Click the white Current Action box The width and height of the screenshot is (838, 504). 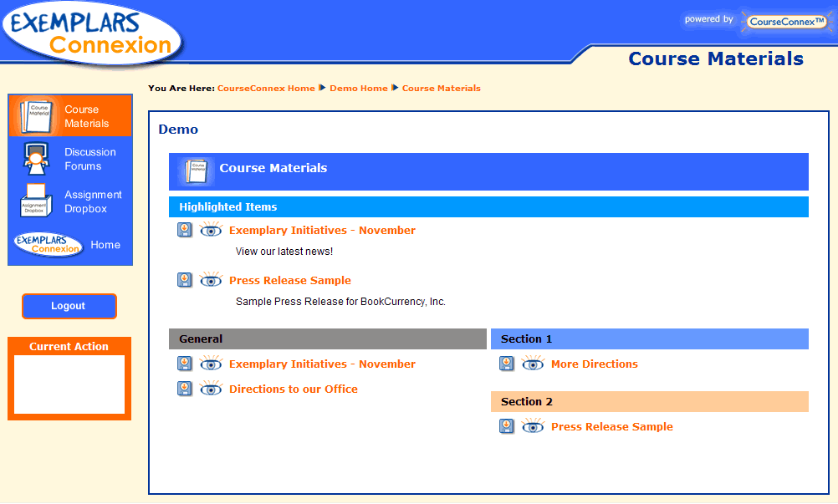coord(69,384)
